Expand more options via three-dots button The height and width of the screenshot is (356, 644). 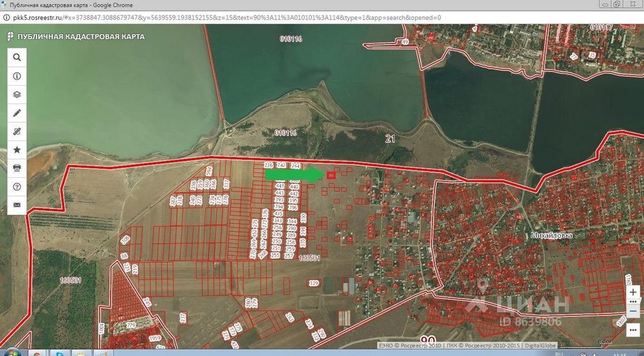tap(633, 329)
